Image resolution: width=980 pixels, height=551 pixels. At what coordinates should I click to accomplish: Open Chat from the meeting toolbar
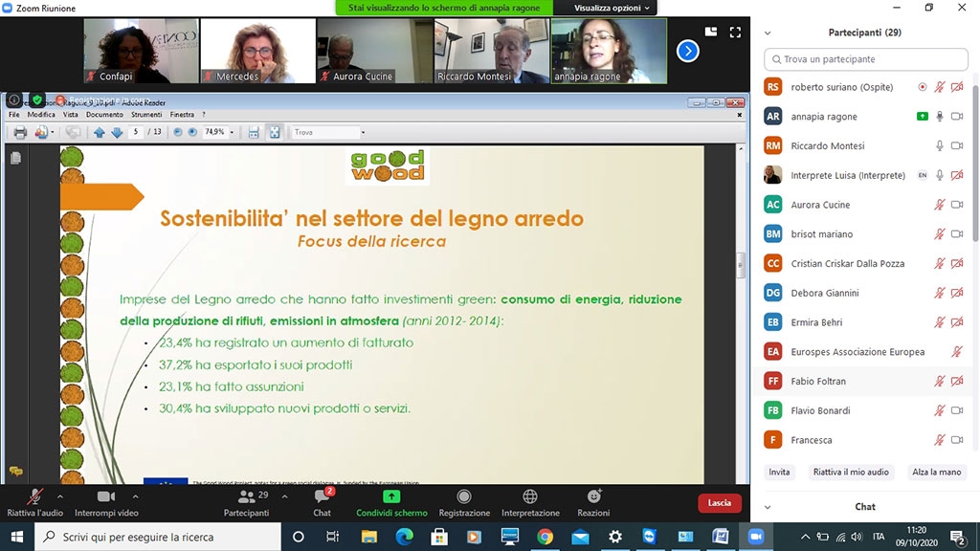point(322,503)
